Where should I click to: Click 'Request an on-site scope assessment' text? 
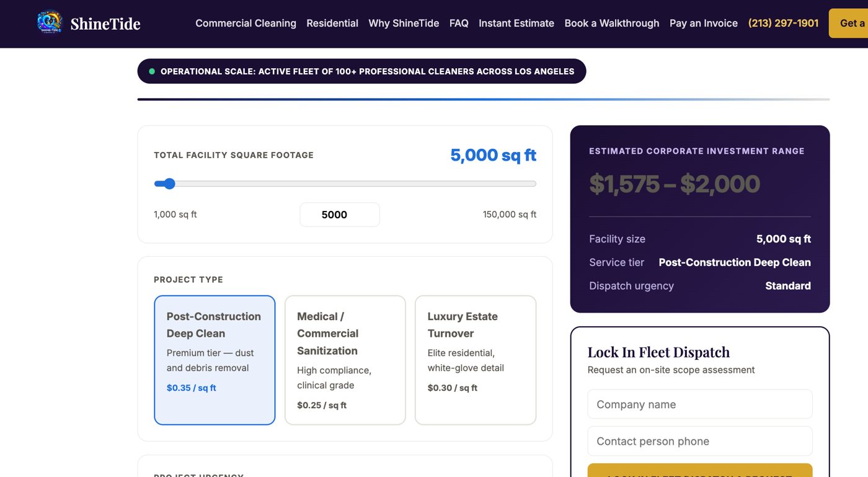[x=671, y=370]
